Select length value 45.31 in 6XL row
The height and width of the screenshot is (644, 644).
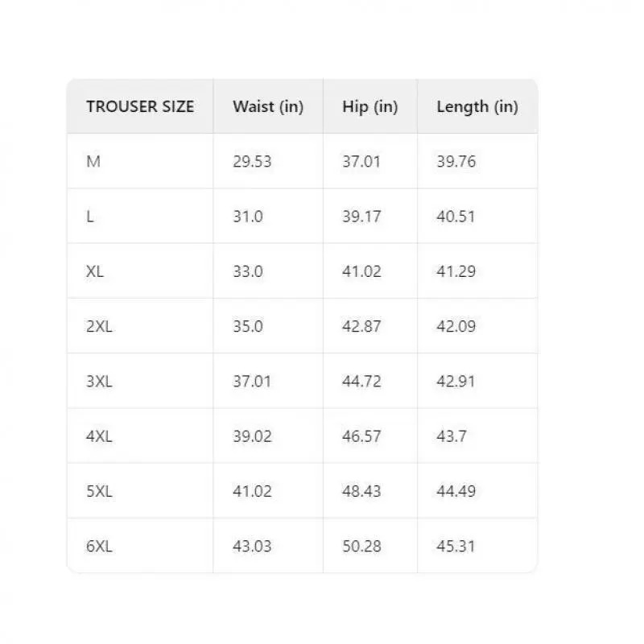point(456,546)
